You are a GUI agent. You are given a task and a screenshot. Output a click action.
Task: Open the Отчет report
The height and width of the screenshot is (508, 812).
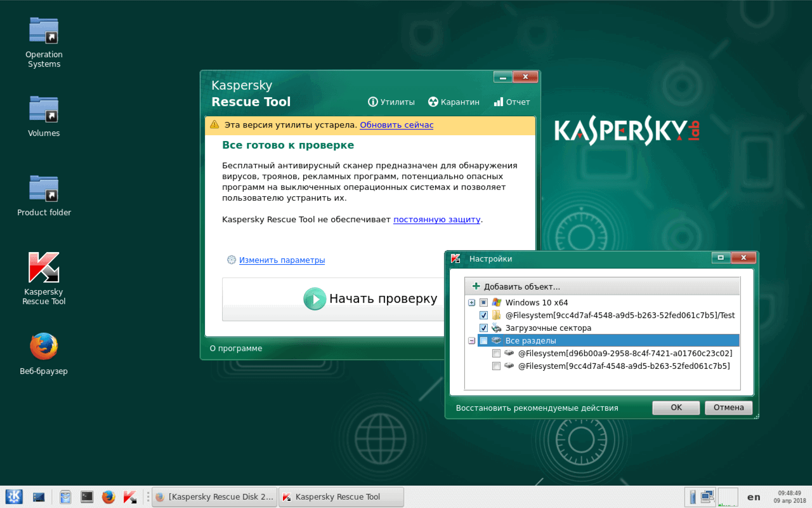click(512, 102)
